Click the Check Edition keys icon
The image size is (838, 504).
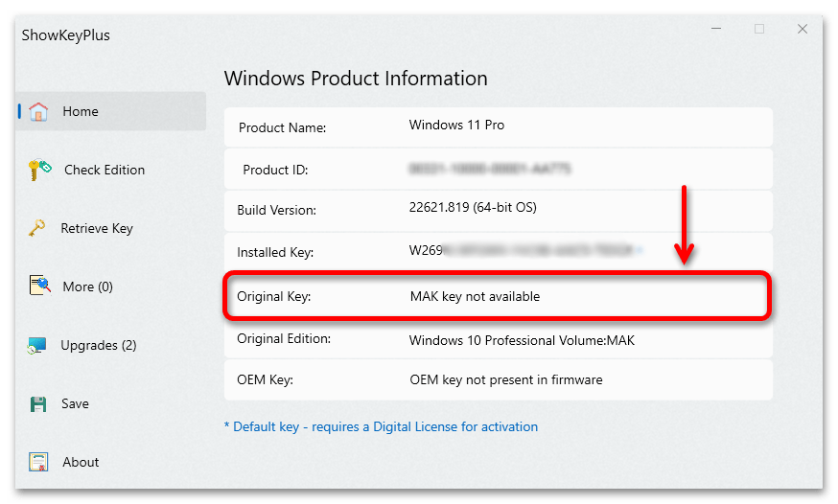click(x=38, y=170)
